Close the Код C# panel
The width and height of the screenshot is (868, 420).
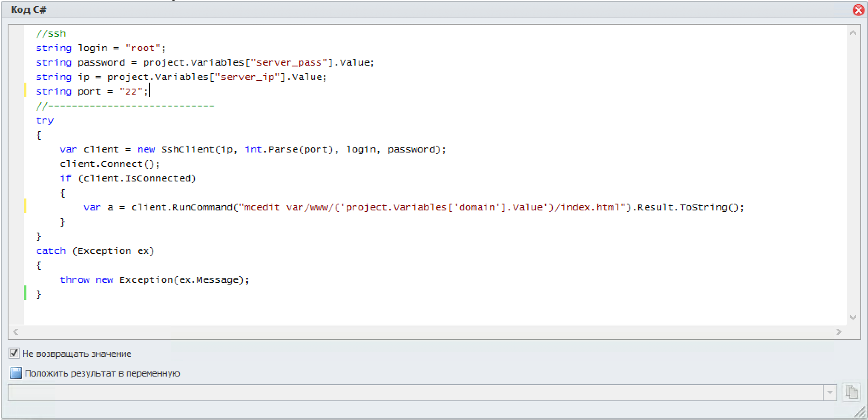tap(858, 10)
